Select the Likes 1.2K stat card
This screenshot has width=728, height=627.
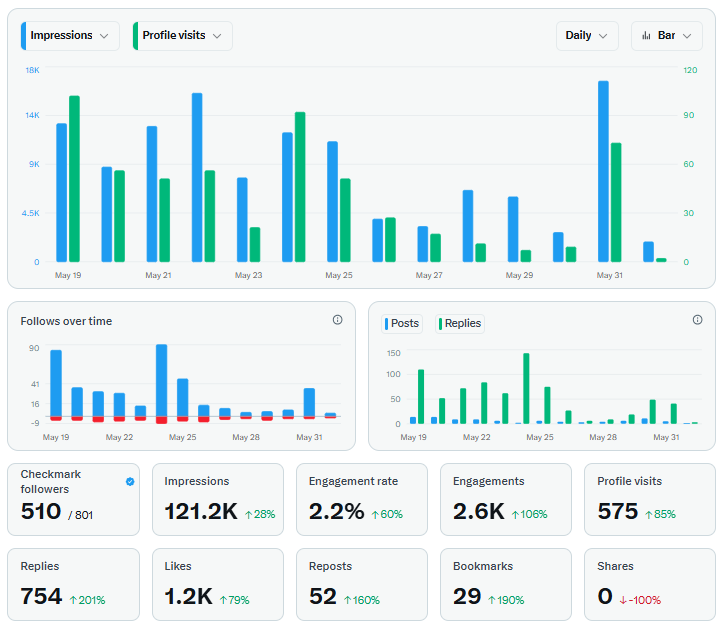[x=218, y=584]
